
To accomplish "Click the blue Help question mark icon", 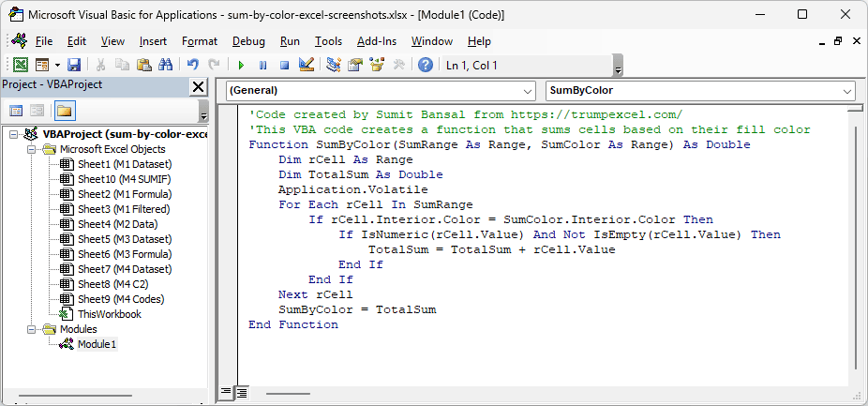I will click(426, 66).
